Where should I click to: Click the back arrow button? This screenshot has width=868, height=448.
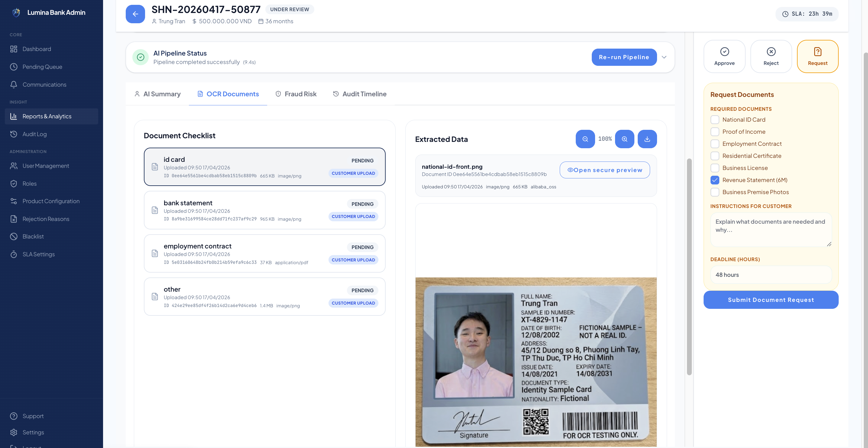(135, 14)
